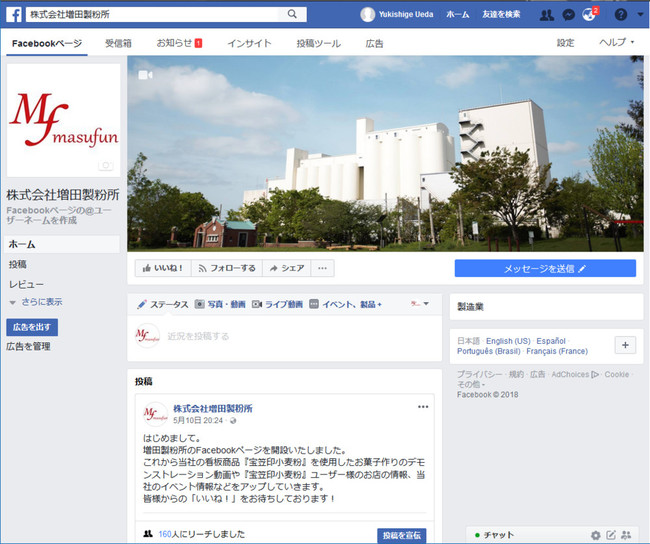The width and height of the screenshot is (650, 544).
Task: Expand その他 footer dropdown
Action: point(471,384)
